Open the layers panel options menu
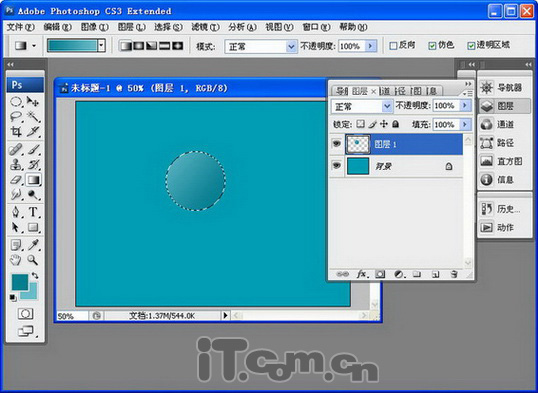 [x=467, y=93]
